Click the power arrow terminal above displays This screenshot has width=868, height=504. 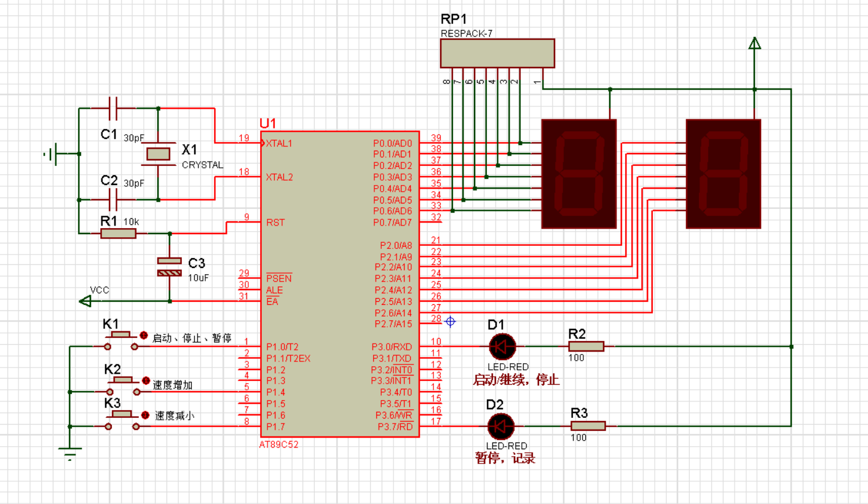click(754, 43)
